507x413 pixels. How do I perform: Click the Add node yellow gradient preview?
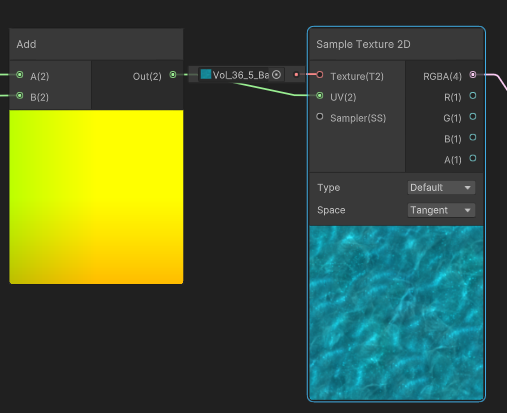(96, 197)
